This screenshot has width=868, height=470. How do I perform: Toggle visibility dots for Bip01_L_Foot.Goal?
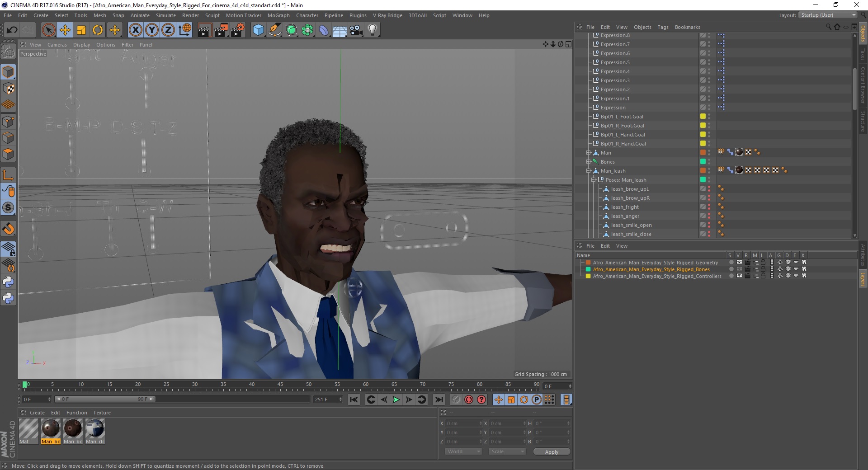[709, 117]
